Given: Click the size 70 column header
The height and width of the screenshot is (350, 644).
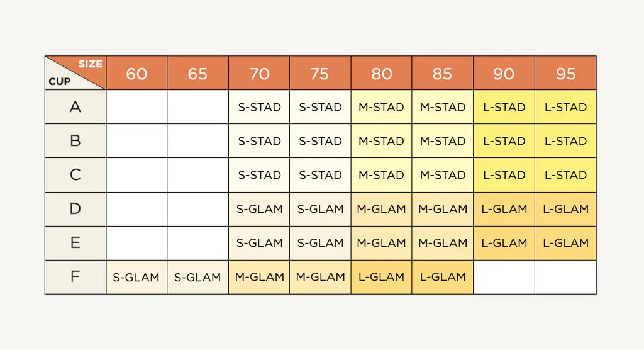Looking at the screenshot, I should 259,73.
